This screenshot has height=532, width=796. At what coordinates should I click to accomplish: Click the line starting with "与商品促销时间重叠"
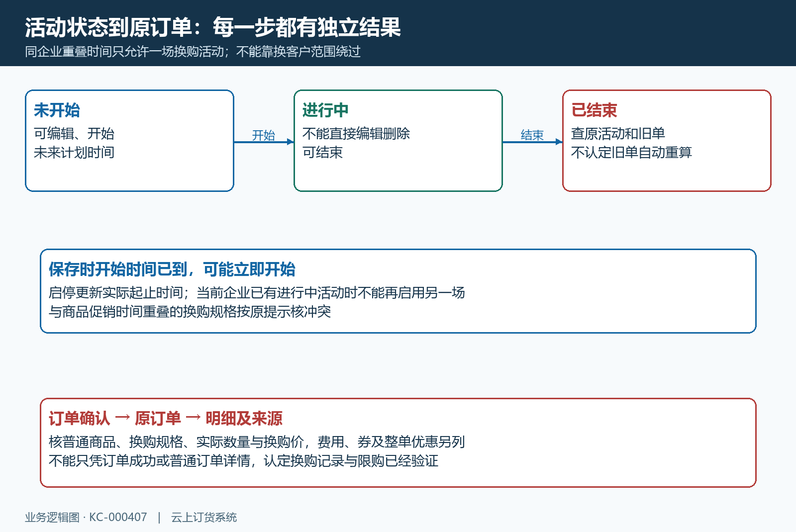pyautogui.click(x=190, y=311)
